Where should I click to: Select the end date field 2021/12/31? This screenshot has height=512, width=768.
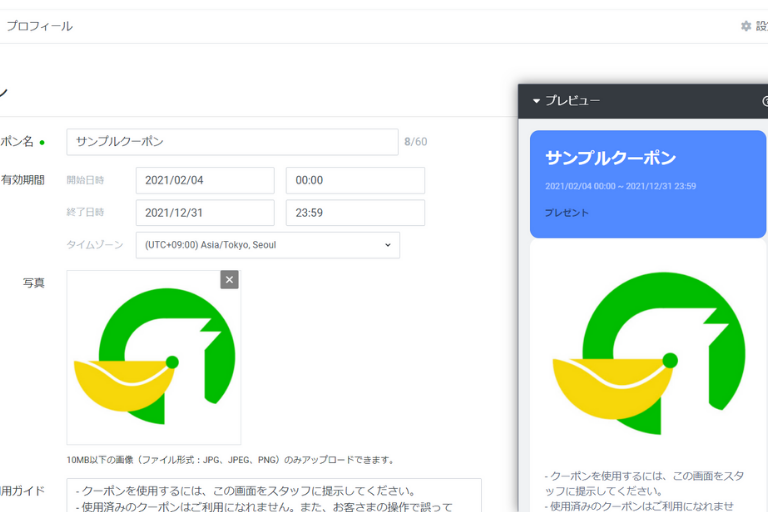point(205,213)
